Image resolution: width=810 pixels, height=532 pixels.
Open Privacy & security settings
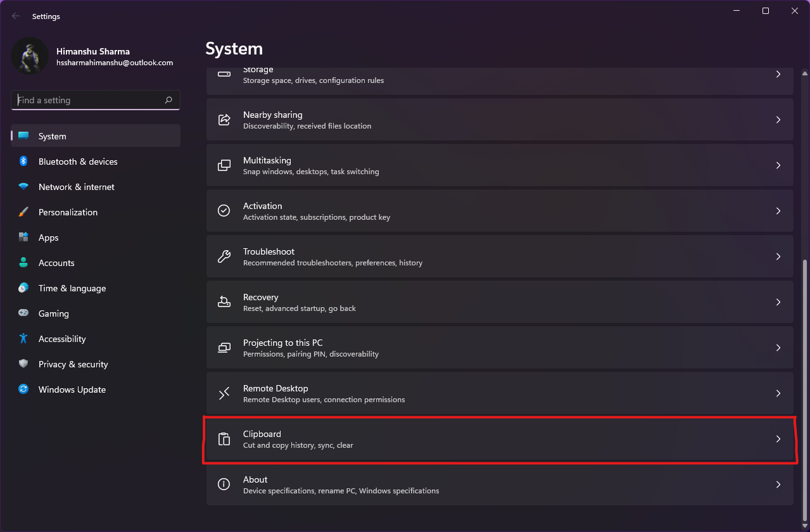pyautogui.click(x=96, y=364)
